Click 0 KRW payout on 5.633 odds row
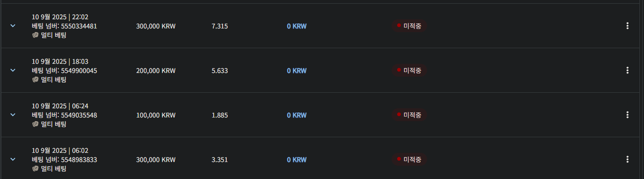644x179 pixels. 296,71
